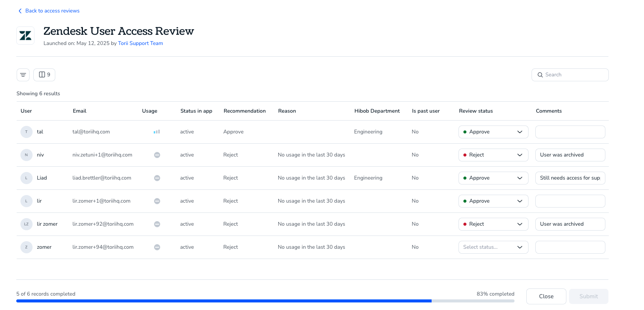The image size is (644, 310).
Task: Click avatar L for user Liad
Action: pos(26,178)
